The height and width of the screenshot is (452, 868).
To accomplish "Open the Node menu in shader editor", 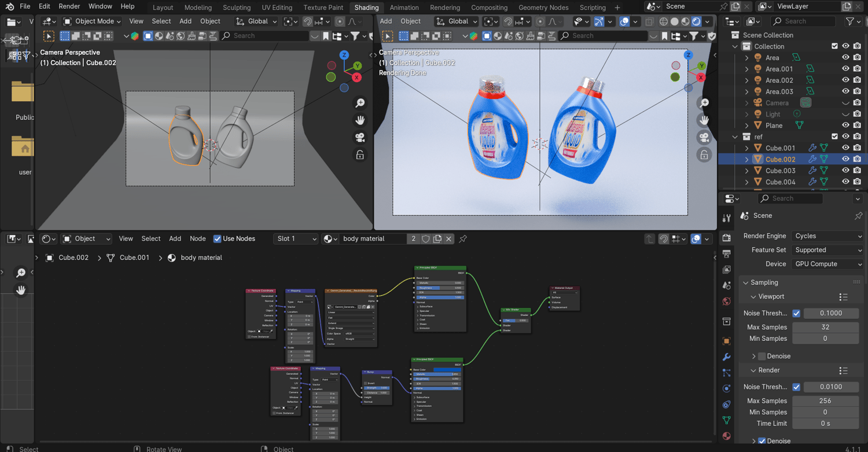I will tap(198, 238).
